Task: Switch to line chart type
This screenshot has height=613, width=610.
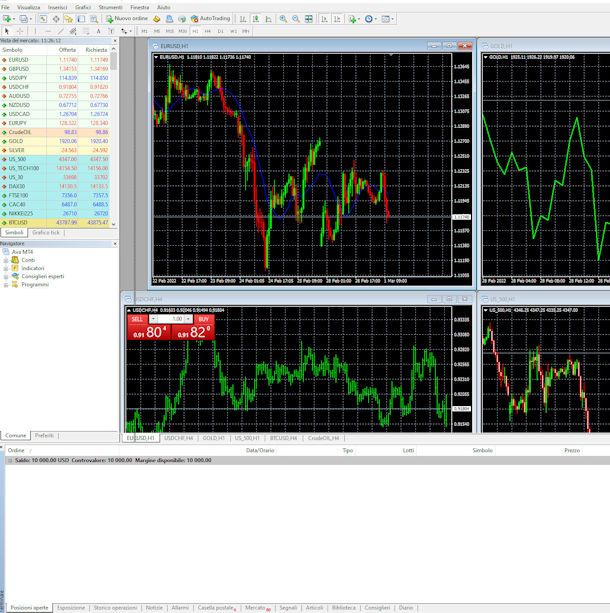Action: coord(269,19)
